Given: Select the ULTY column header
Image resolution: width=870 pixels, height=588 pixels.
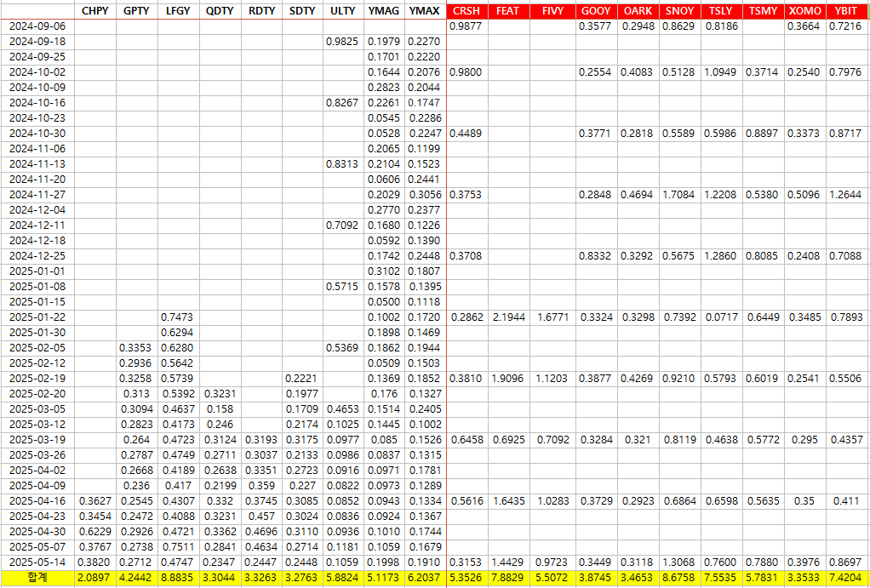Looking at the screenshot, I should 343,11.
